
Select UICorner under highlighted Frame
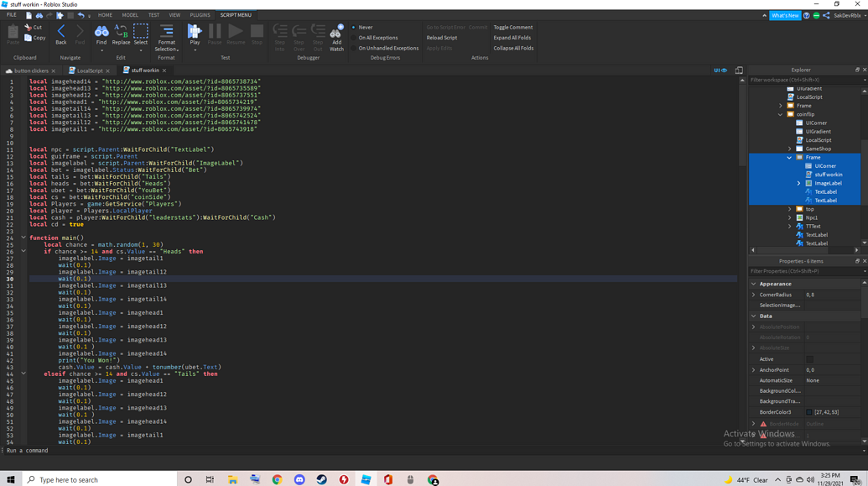[825, 165]
